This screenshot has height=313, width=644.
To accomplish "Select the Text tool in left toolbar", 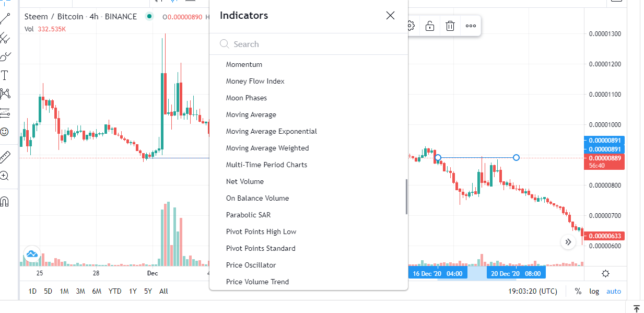I will pyautogui.click(x=5, y=75).
